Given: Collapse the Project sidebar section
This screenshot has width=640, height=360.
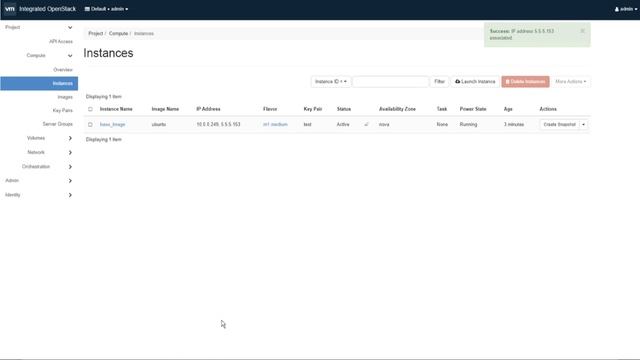Looking at the screenshot, I should click(39, 27).
